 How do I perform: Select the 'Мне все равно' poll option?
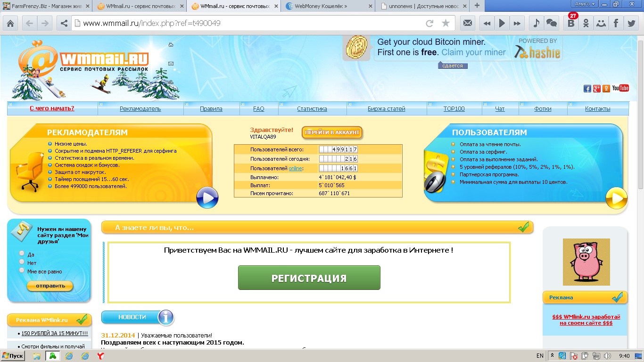[22, 271]
